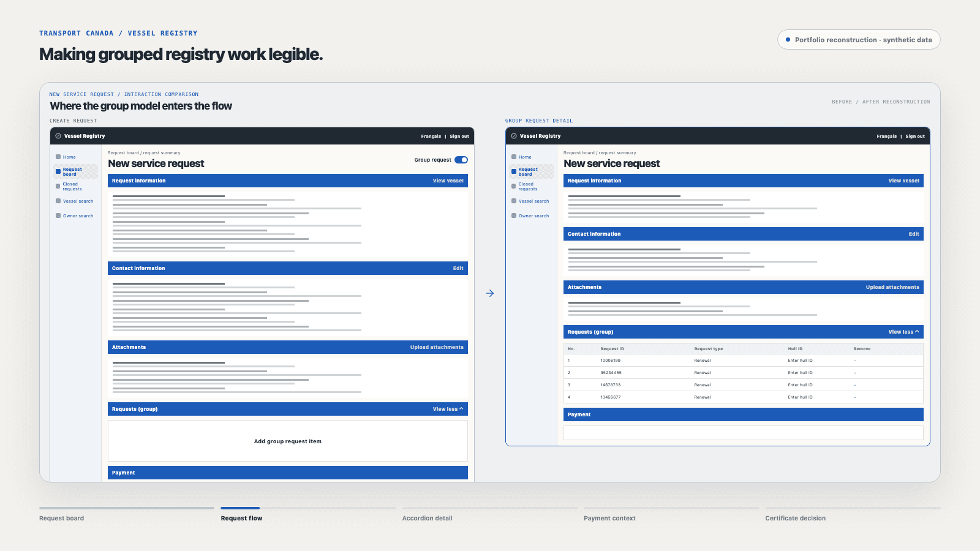Click Vessel search icon in left panel sidebar
The height and width of the screenshot is (551, 980).
[58, 201]
